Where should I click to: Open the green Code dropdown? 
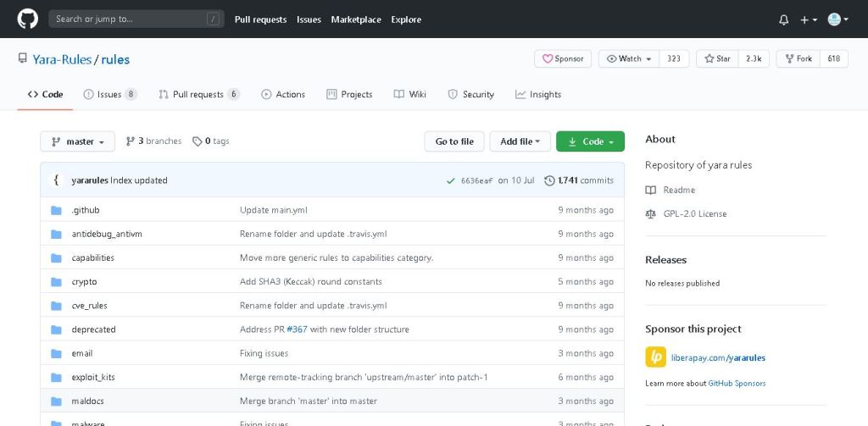tap(590, 141)
